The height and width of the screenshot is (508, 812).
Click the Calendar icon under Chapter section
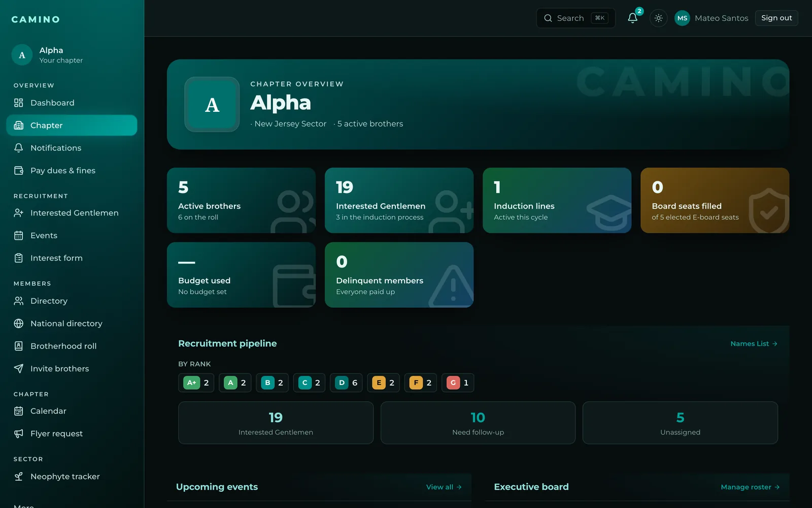(19, 411)
